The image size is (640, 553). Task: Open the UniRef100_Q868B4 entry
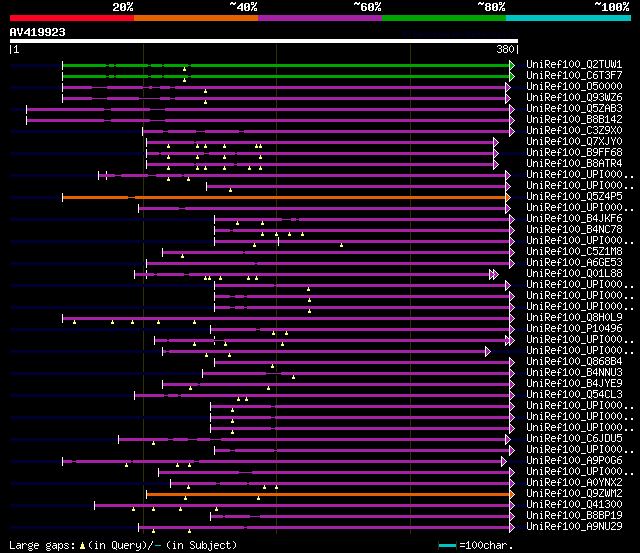tap(574, 362)
